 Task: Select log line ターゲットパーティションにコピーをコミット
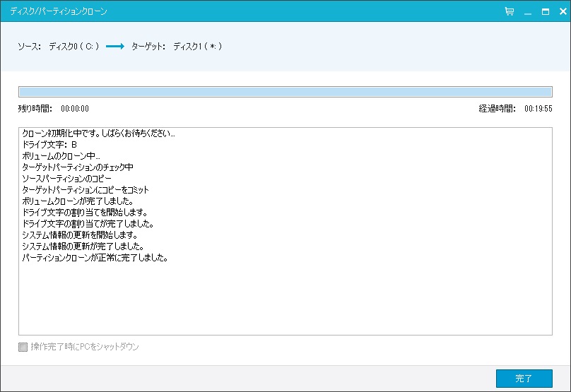click(86, 190)
